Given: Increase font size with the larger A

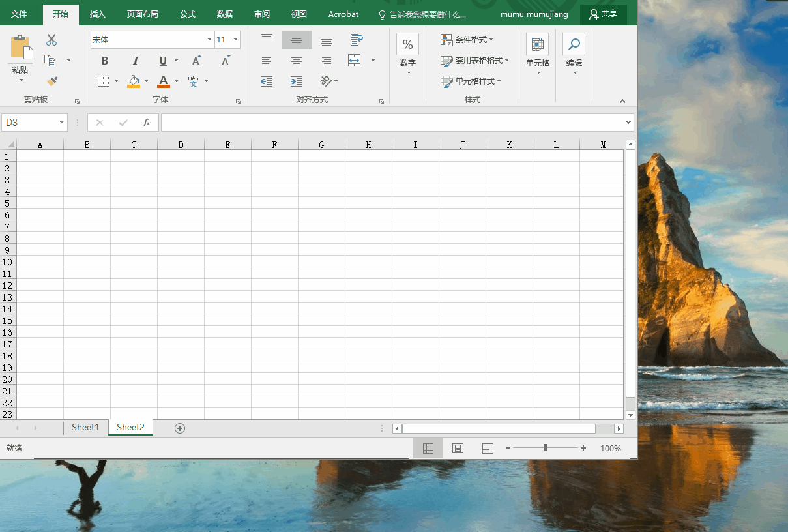Looking at the screenshot, I should (196, 61).
